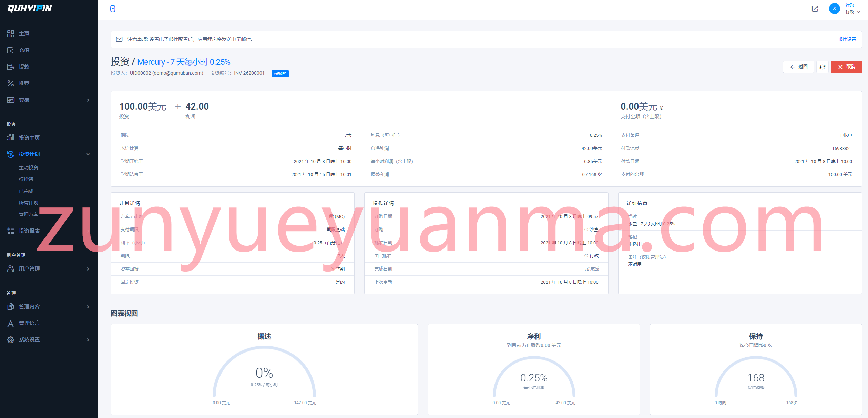Open the 行政 account dropdown

pos(853,9)
